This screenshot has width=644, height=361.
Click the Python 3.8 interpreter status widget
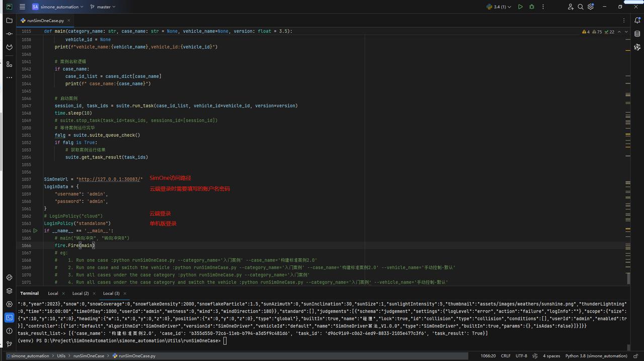tap(596, 356)
